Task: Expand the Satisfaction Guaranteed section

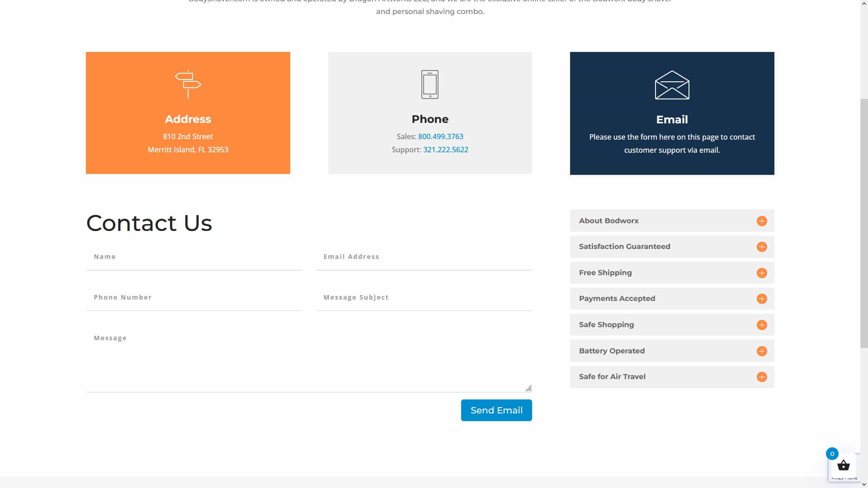Action: click(762, 246)
